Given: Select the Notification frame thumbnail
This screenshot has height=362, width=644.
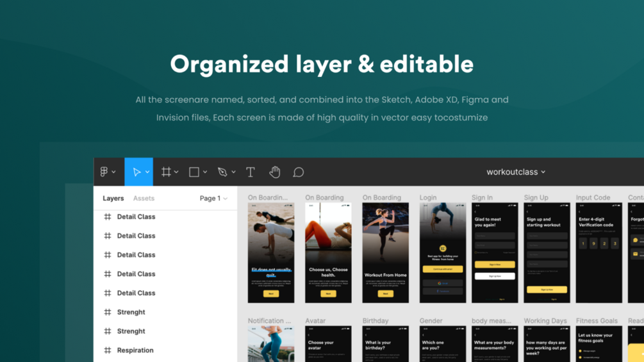Looking at the screenshot, I should click(x=271, y=344).
